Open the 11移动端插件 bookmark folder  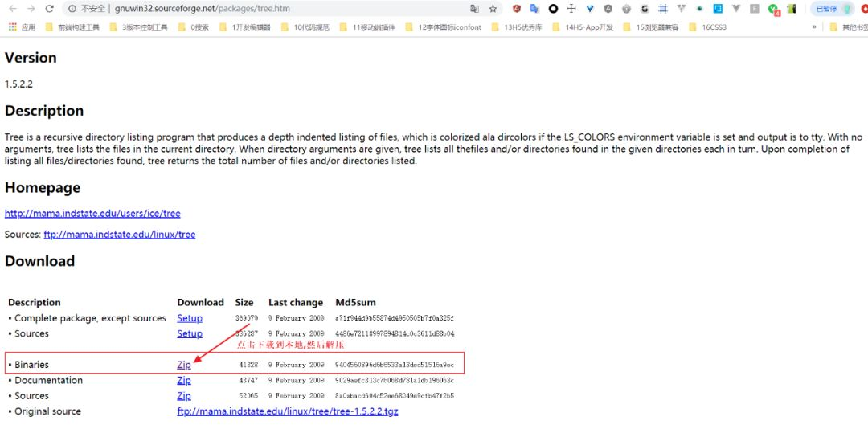pyautogui.click(x=367, y=27)
